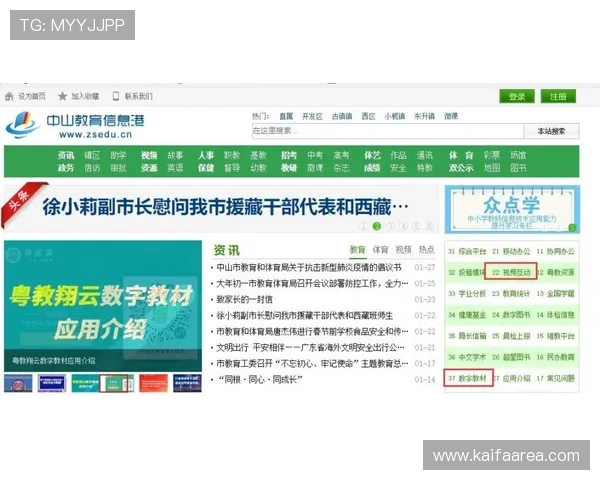Open the 古镇镇 hot link
600x480 pixels.
(342, 116)
